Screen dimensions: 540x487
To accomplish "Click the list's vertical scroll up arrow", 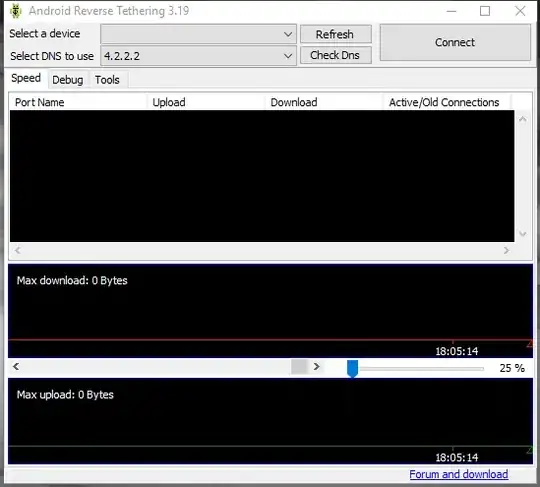I will click(x=523, y=119).
